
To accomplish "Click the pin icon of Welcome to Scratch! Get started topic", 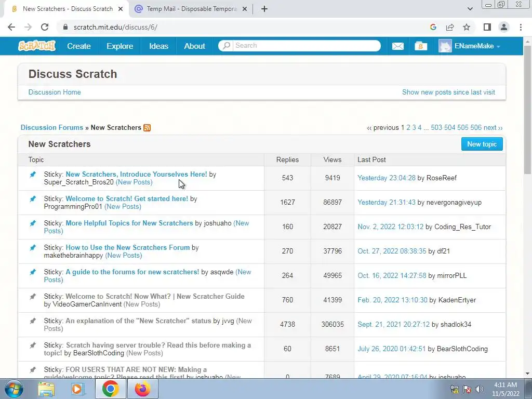I will point(33,199).
